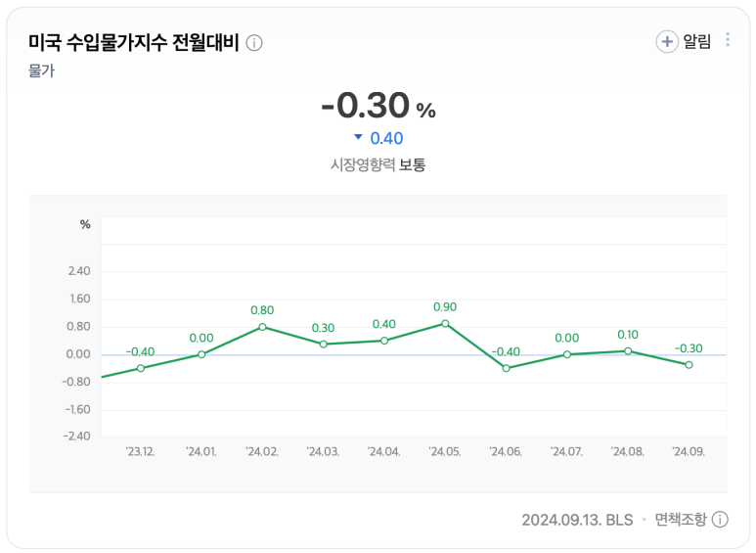Viewport: 756px width, 553px height.
Task: Open the three-dot more options menu
Action: coord(728,39)
